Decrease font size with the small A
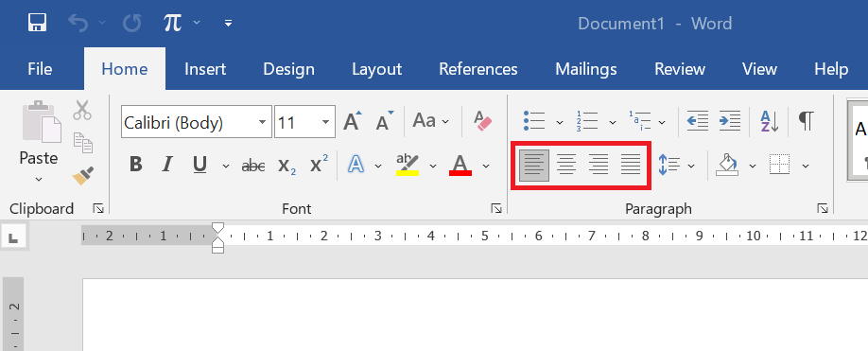 [385, 120]
